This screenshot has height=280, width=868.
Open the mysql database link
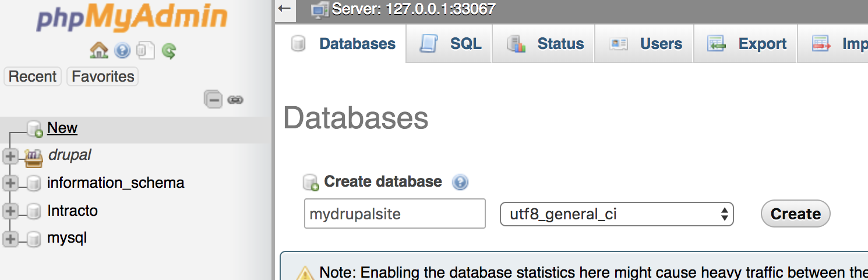(x=67, y=238)
